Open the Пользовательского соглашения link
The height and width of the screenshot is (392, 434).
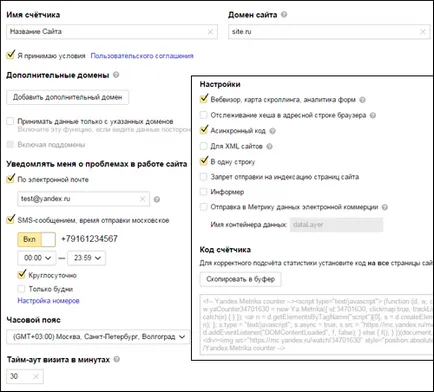coord(142,56)
